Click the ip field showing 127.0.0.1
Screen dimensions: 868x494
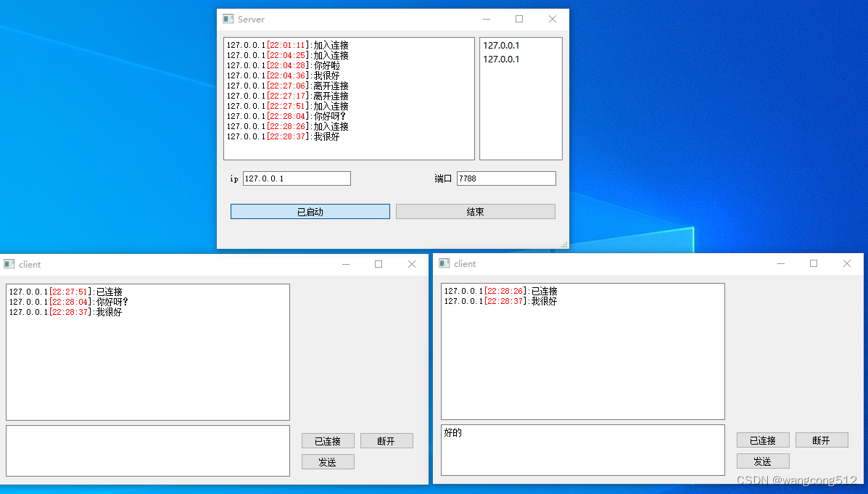(x=296, y=178)
